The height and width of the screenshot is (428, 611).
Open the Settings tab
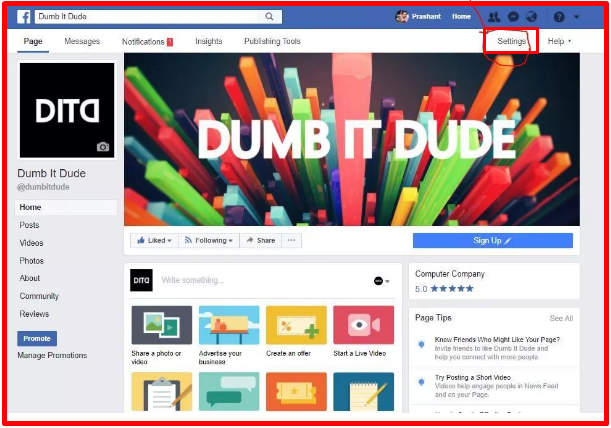(x=511, y=41)
